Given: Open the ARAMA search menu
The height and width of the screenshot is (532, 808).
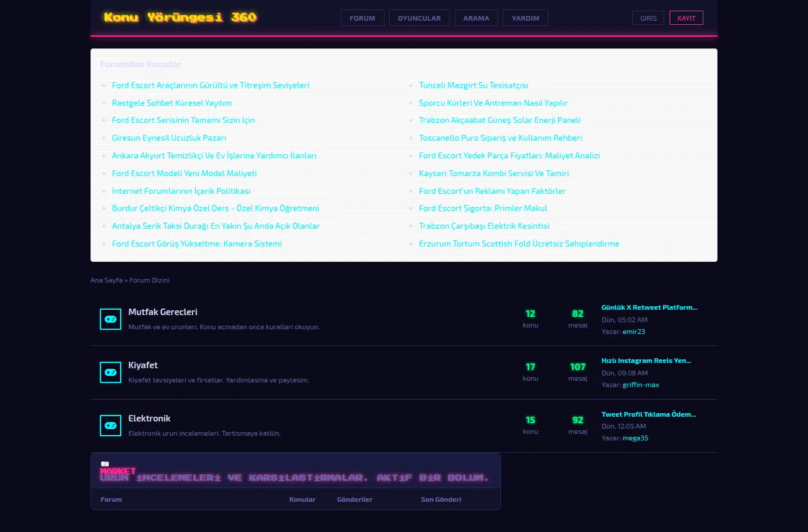Looking at the screenshot, I should tap(476, 18).
